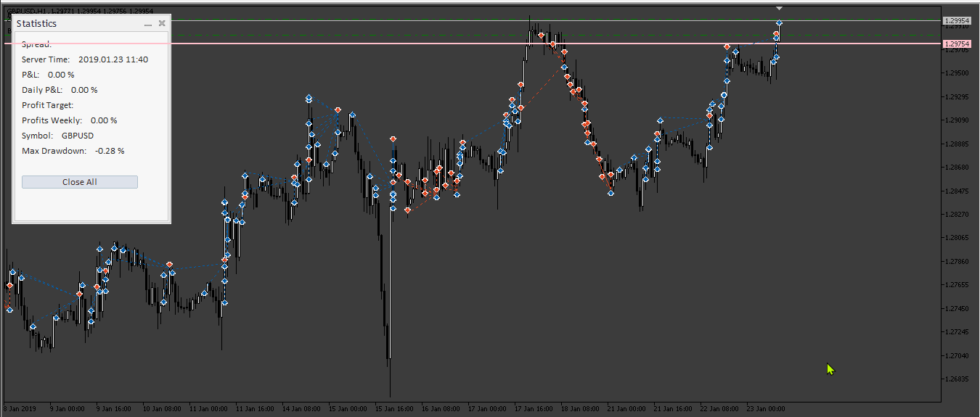Click the Close All button
Screen dimensions: 980x417
point(80,182)
